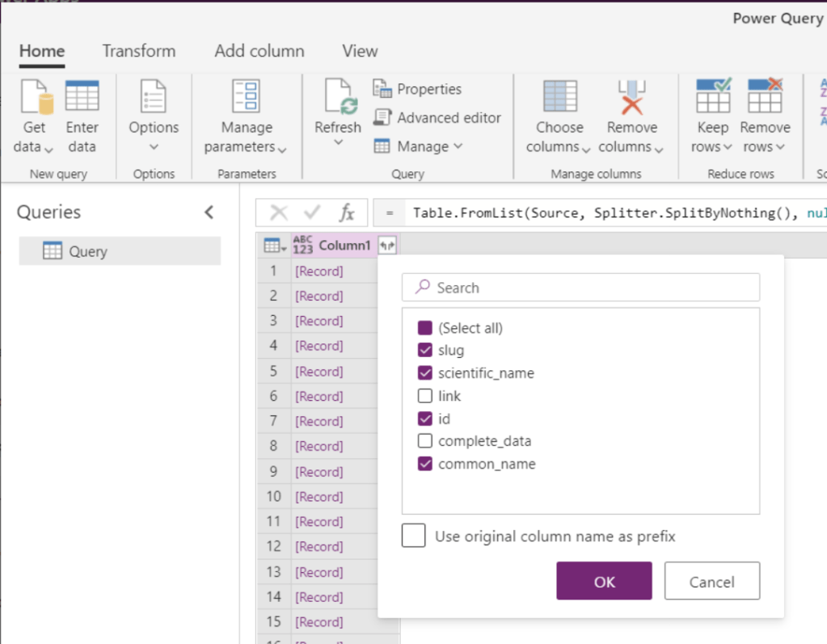This screenshot has width=827, height=644.
Task: Open the Enter data table icon
Action: point(82,97)
